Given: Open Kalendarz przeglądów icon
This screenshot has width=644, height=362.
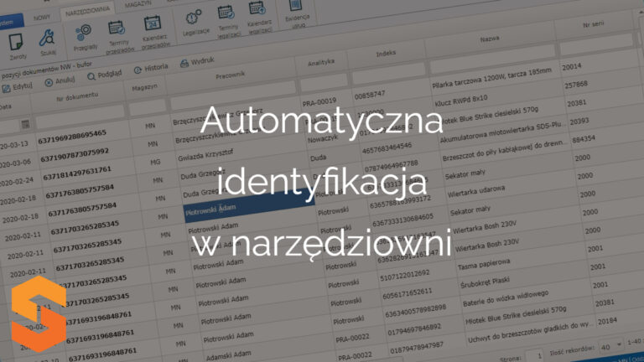Looking at the screenshot, I should (x=154, y=32).
